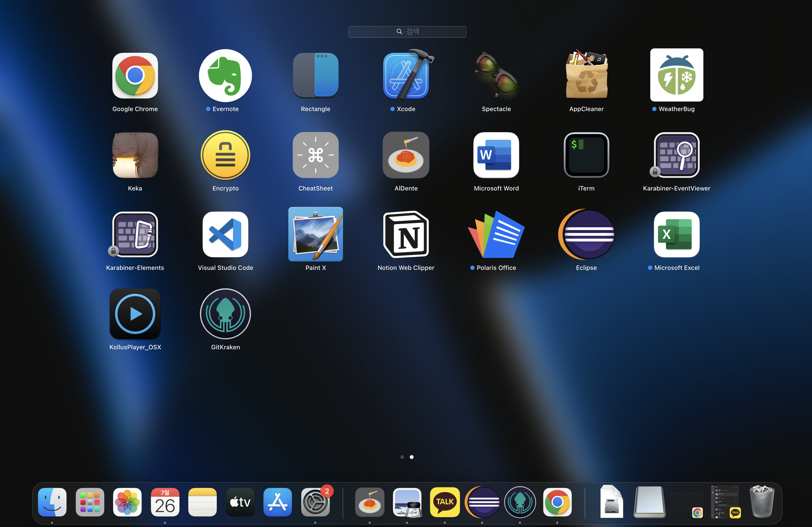Launch the Evernote app

pos(225,76)
